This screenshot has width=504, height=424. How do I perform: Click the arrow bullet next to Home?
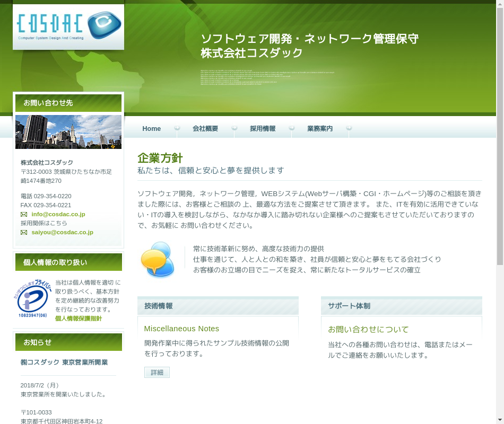177,128
